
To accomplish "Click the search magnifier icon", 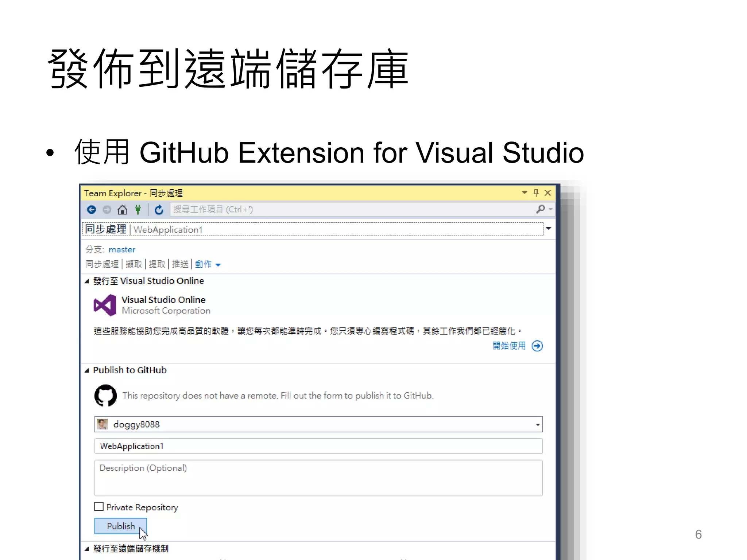I will (x=541, y=209).
